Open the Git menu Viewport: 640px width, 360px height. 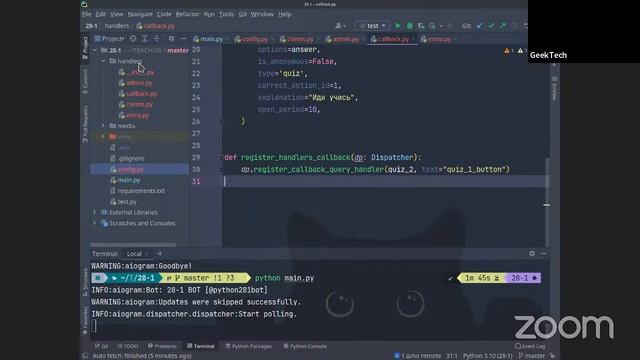click(x=242, y=14)
